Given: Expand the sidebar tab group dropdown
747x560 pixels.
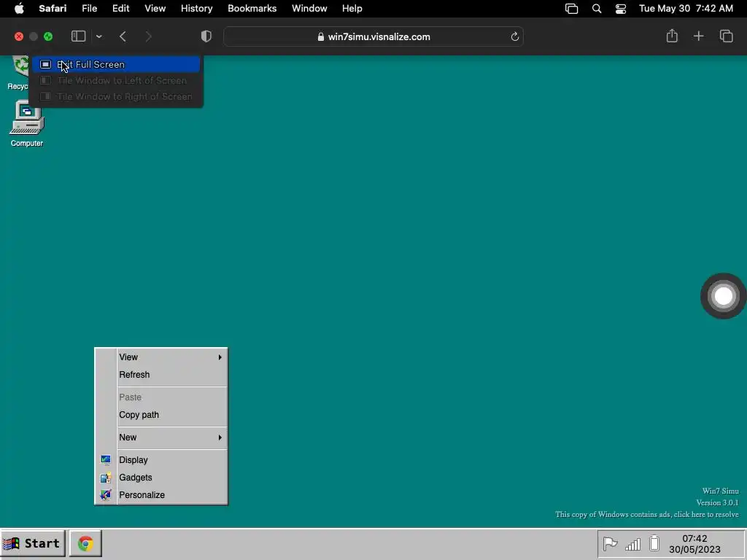Looking at the screenshot, I should (98, 36).
